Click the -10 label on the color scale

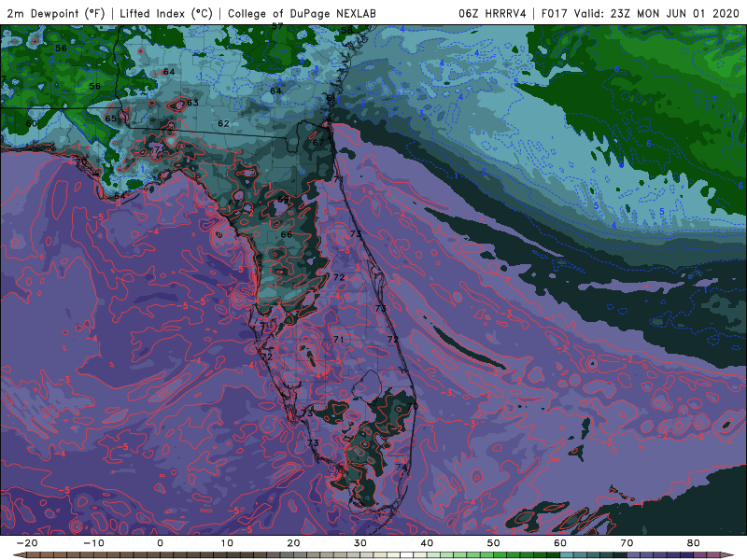coord(93,543)
